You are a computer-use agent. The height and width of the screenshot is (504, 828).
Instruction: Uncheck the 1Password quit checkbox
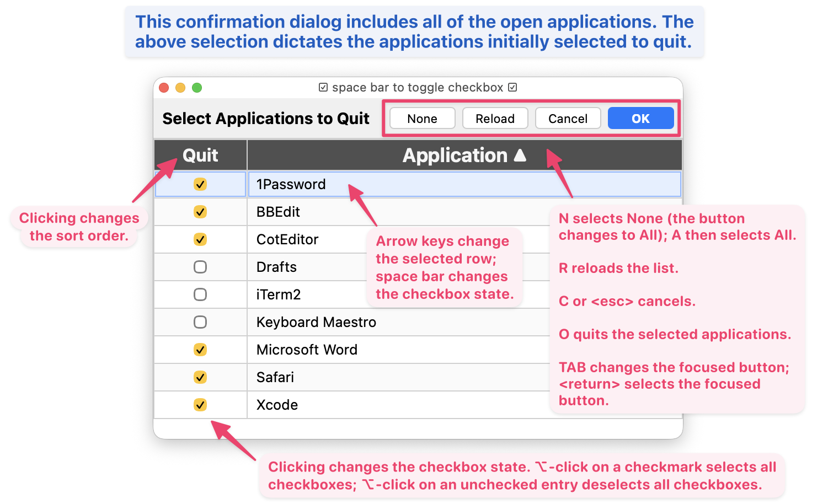click(x=200, y=184)
